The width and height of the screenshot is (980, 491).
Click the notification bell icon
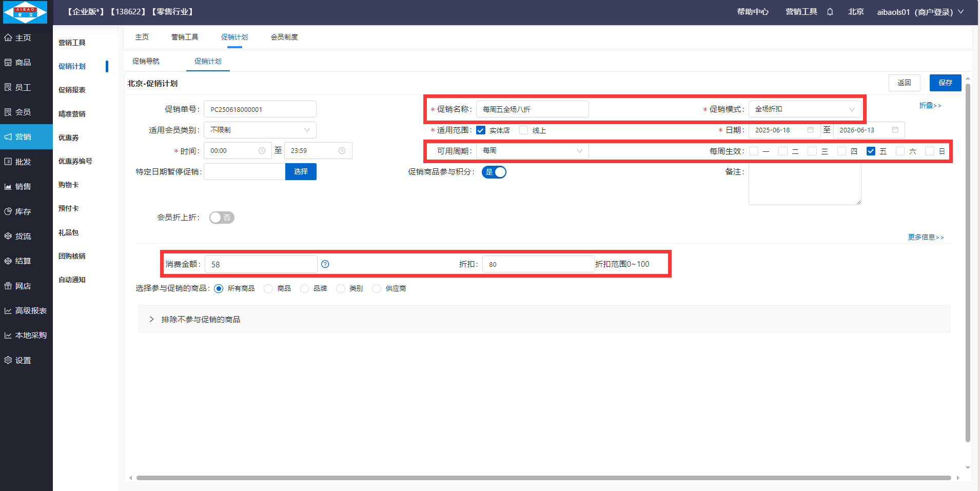click(830, 12)
